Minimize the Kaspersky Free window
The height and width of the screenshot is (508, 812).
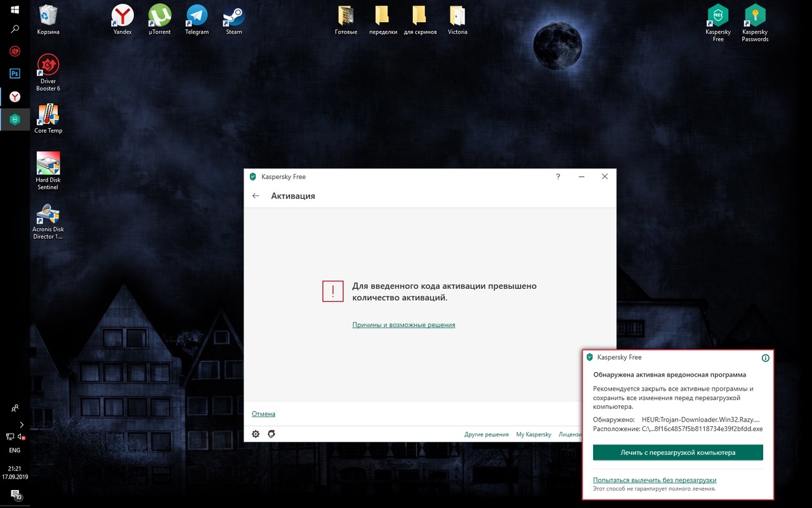coord(581,177)
